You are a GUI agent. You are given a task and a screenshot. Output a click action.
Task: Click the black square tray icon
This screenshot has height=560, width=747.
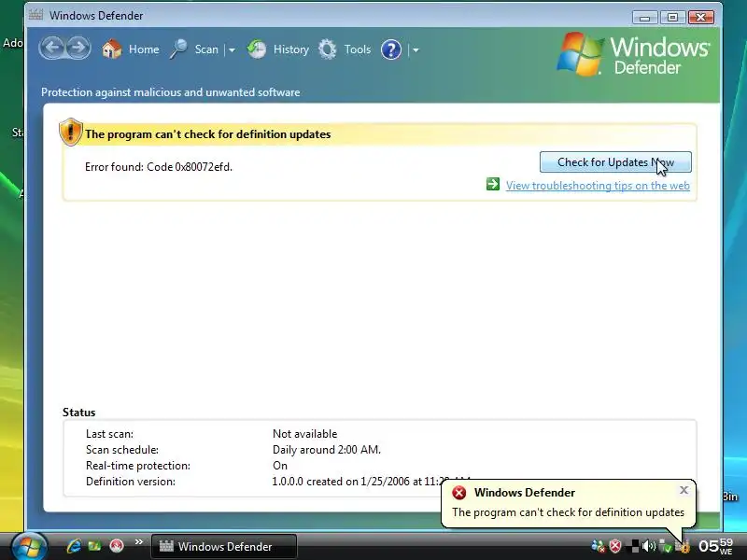pos(634,546)
